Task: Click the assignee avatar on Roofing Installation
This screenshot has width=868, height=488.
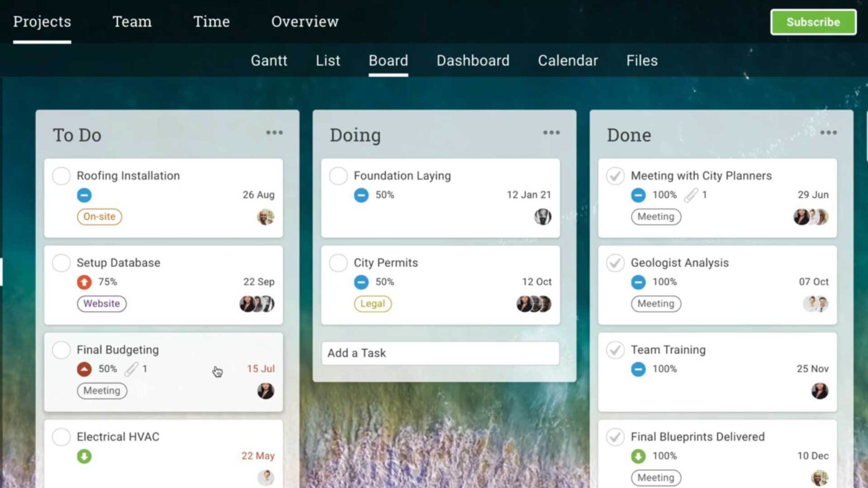Action: (x=266, y=217)
